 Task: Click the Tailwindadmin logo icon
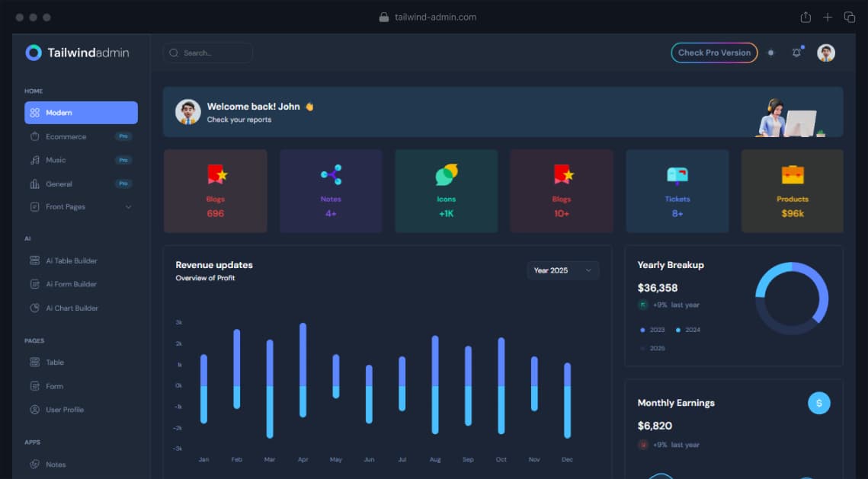34,53
